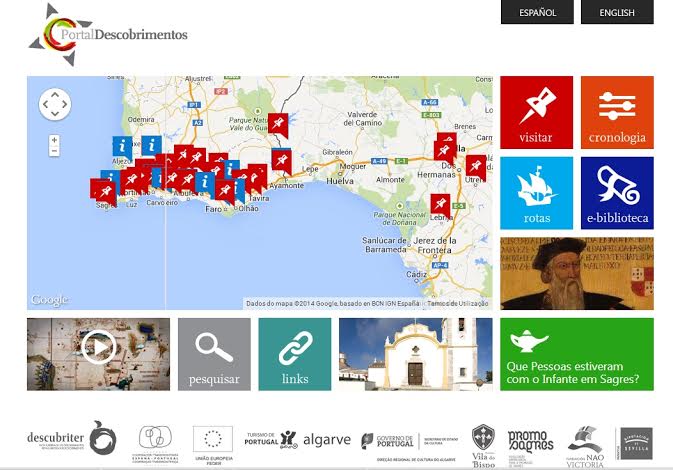Switch language to ESPAÑOL
673x470 pixels.
pyautogui.click(x=537, y=12)
